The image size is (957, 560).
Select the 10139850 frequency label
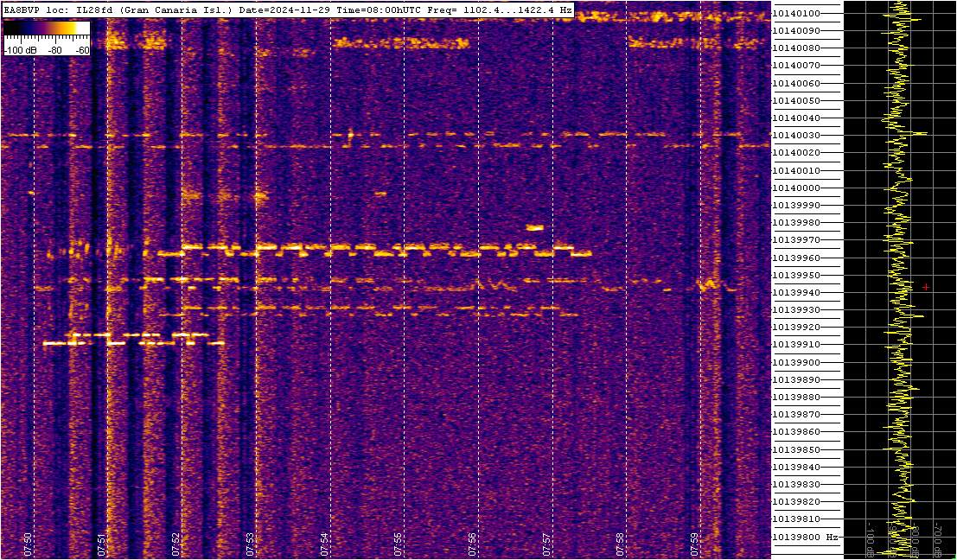pyautogui.click(x=796, y=449)
